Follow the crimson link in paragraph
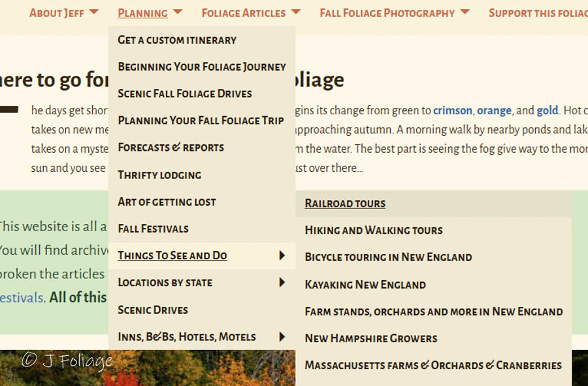The height and width of the screenshot is (386, 588). click(453, 110)
